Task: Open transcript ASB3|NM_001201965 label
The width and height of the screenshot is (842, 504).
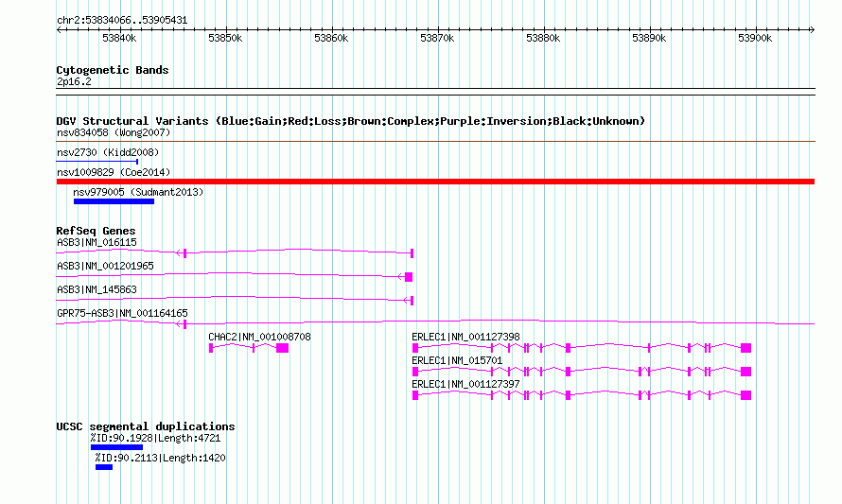Action: click(x=105, y=267)
